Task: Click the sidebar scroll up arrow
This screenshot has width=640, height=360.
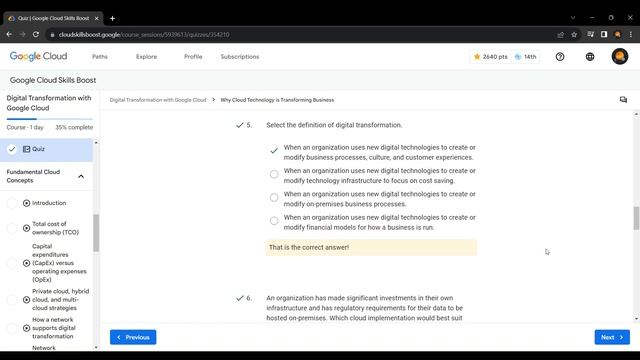Action: (x=96, y=143)
